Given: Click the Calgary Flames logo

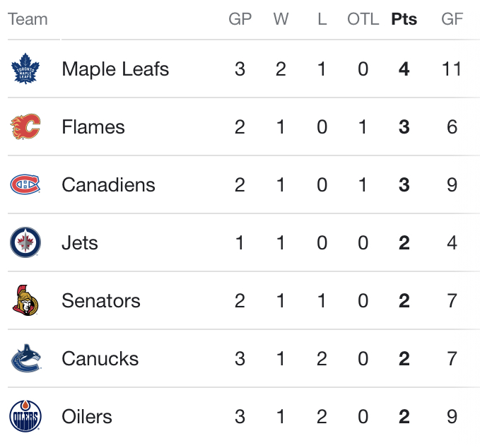Looking at the screenshot, I should (x=25, y=126).
